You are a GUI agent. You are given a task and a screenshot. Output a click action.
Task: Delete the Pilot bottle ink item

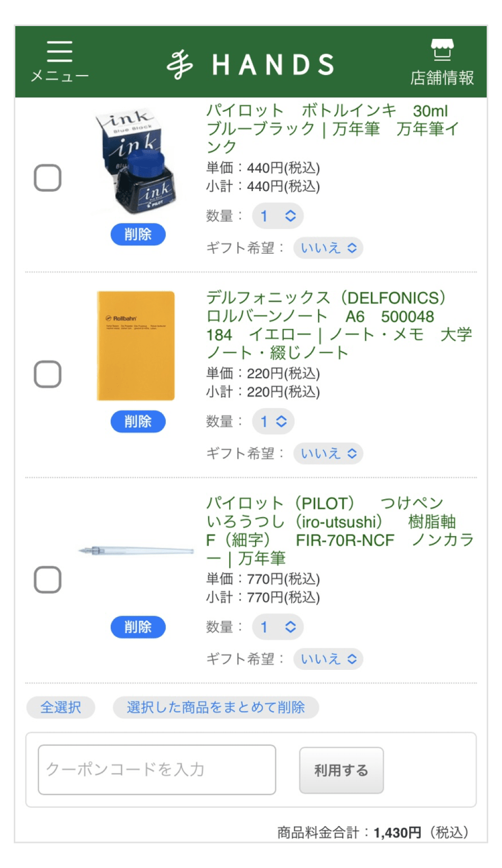tap(138, 234)
